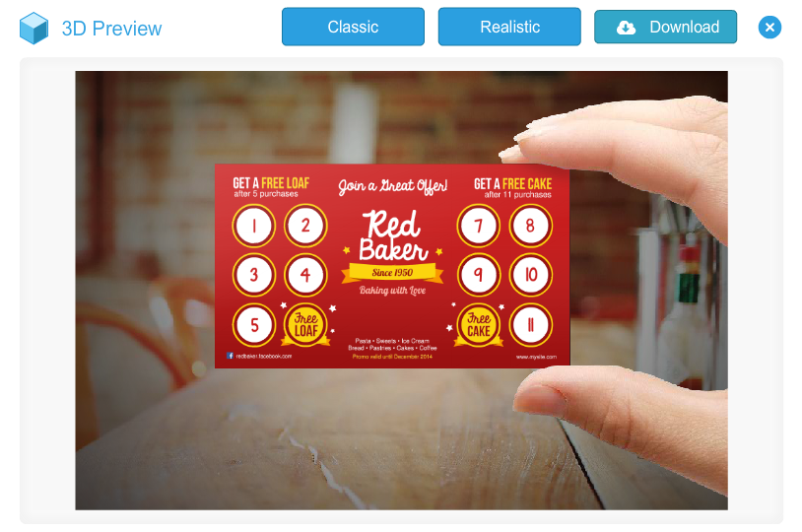The width and height of the screenshot is (802, 532).
Task: Switch to the Classic preview mode
Action: point(353,27)
